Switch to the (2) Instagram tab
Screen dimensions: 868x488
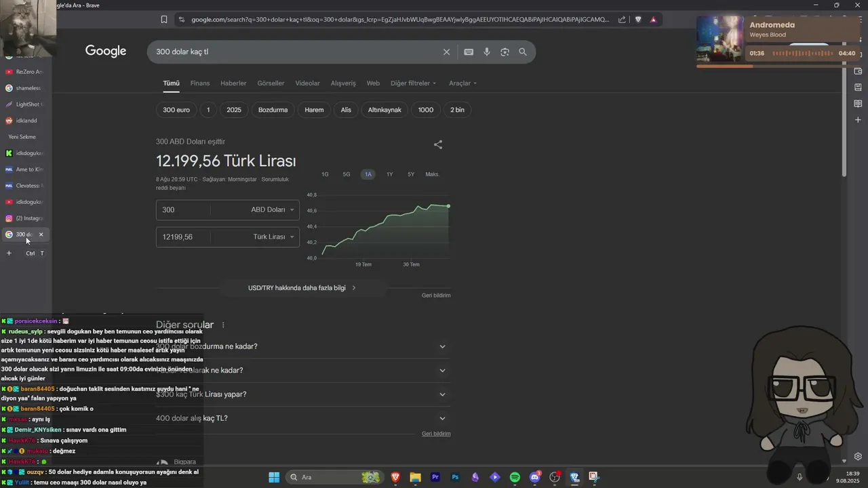(24, 218)
